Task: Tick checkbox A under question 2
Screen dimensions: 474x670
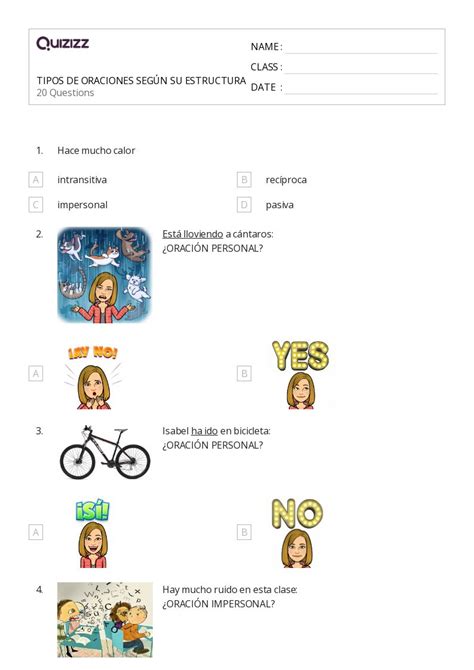Action: click(36, 373)
